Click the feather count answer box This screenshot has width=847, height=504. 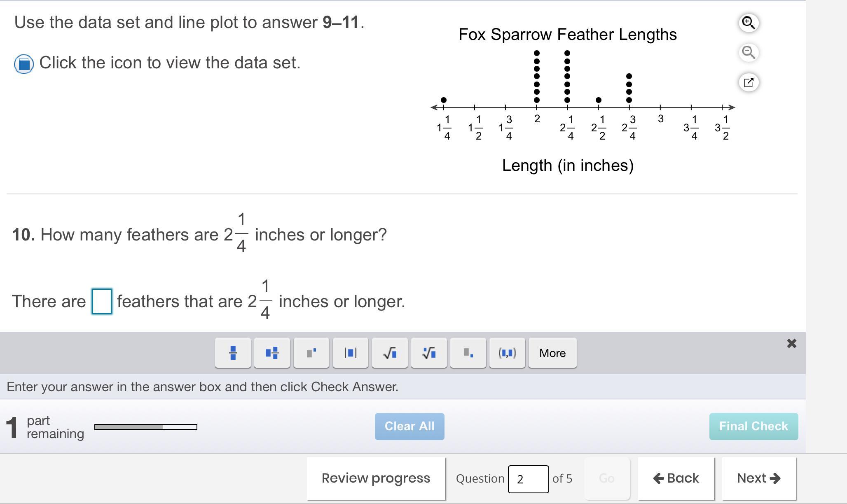[x=101, y=301]
